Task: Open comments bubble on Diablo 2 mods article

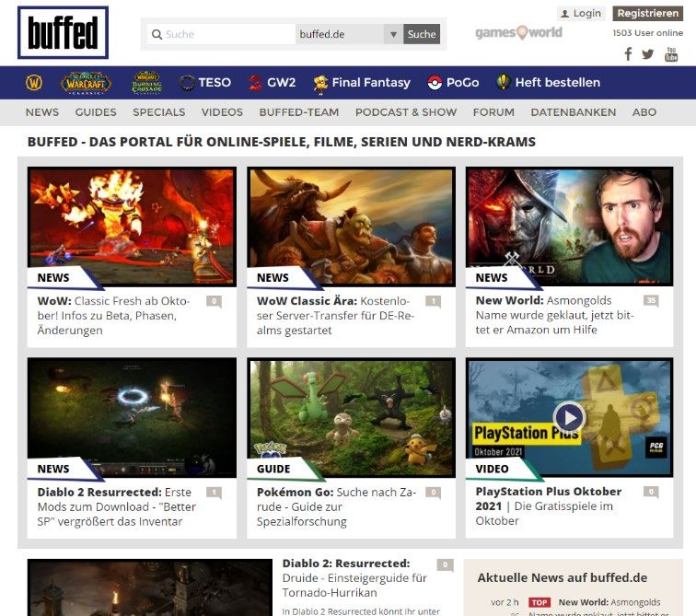Action: click(x=214, y=493)
